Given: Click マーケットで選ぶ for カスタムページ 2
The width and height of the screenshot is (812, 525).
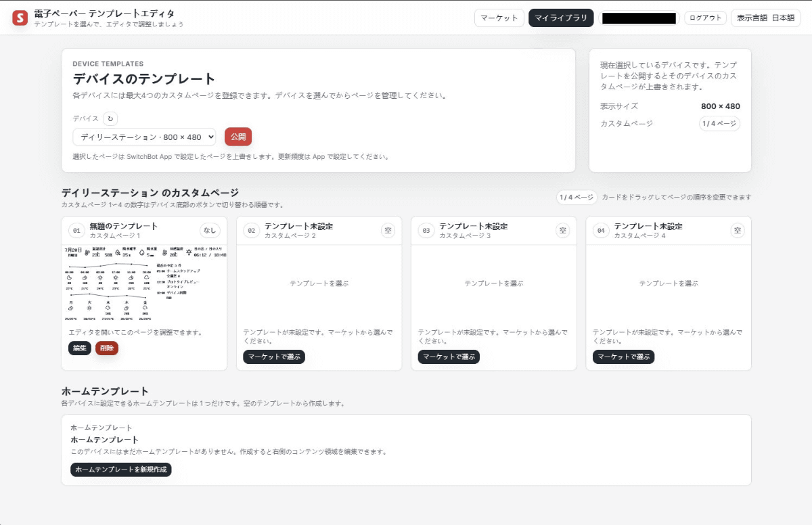Looking at the screenshot, I should tap(274, 357).
